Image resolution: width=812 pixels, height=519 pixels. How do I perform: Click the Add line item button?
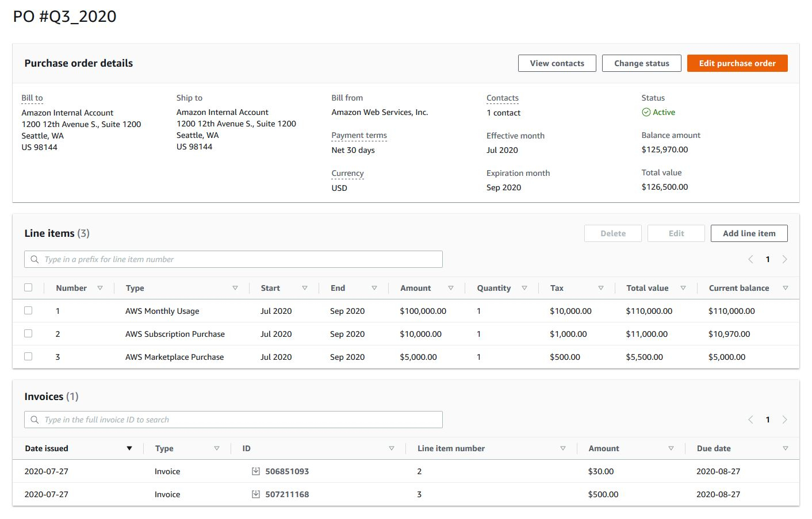(x=749, y=233)
